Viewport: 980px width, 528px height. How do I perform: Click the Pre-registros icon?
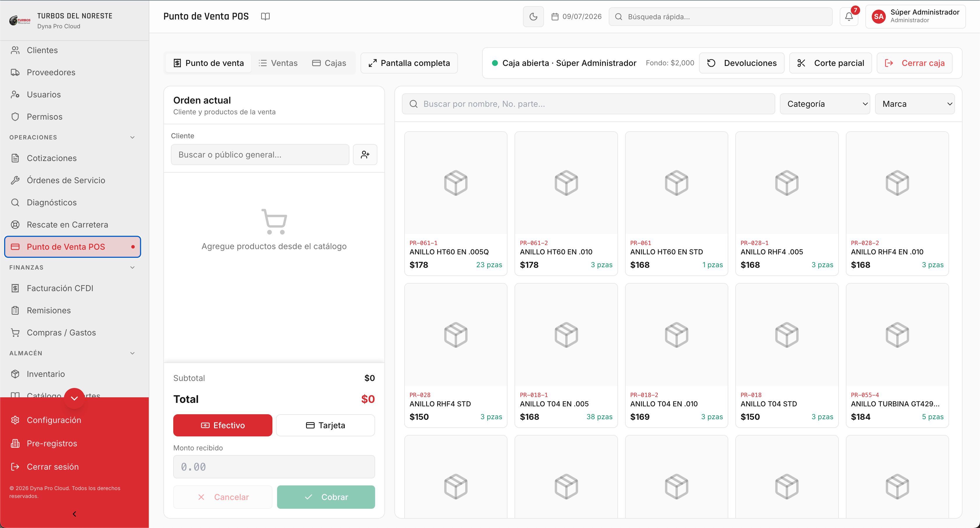click(x=15, y=444)
